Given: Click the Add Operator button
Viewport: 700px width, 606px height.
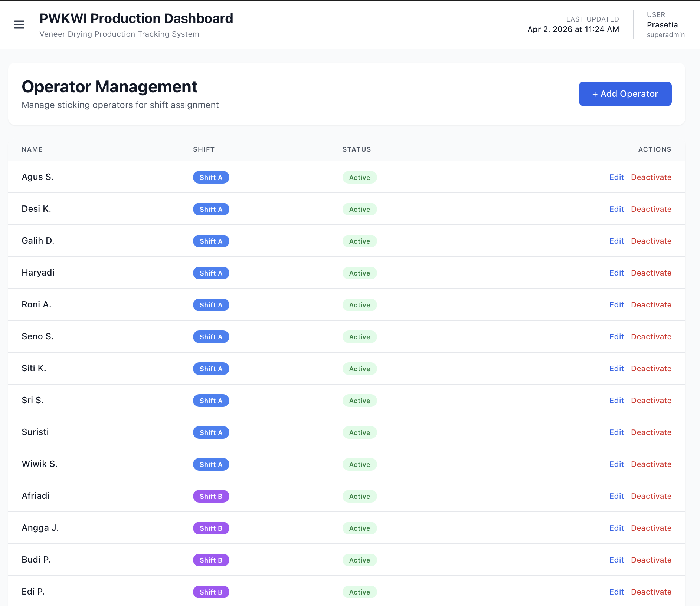Looking at the screenshot, I should pyautogui.click(x=625, y=94).
